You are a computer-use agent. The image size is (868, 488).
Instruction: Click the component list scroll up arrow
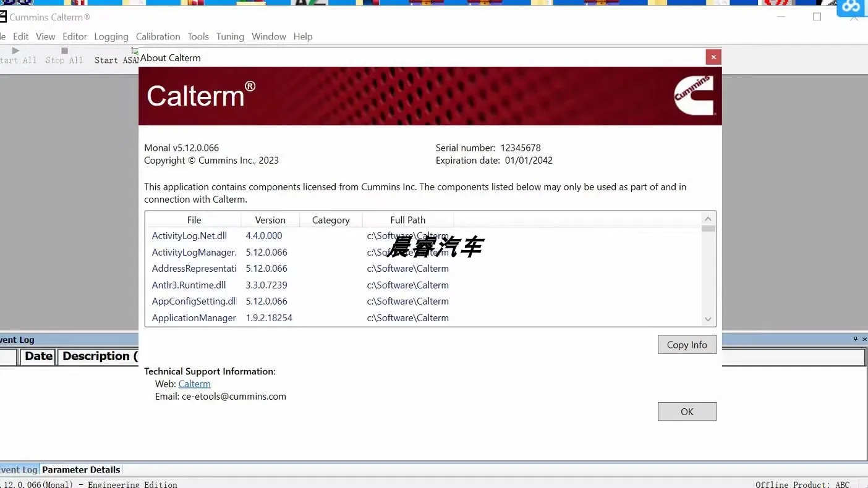point(708,219)
